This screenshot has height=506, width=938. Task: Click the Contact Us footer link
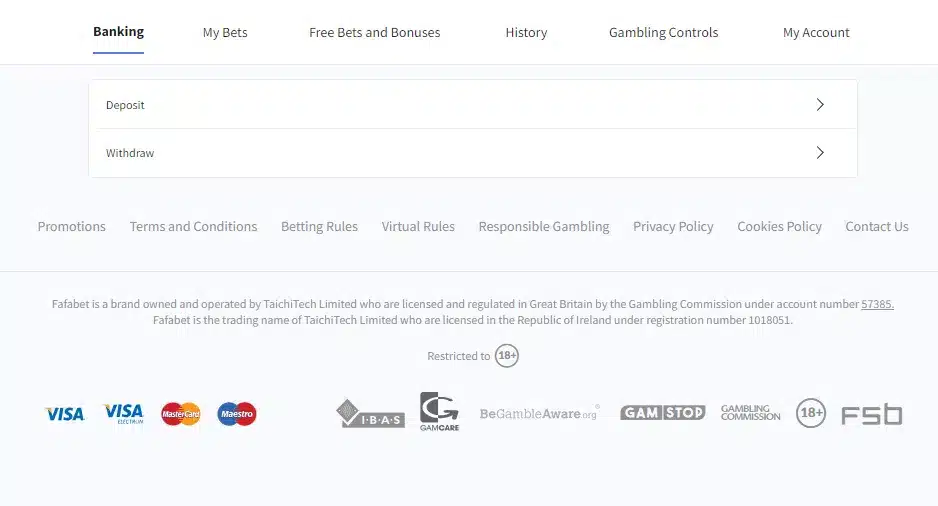[x=877, y=227]
